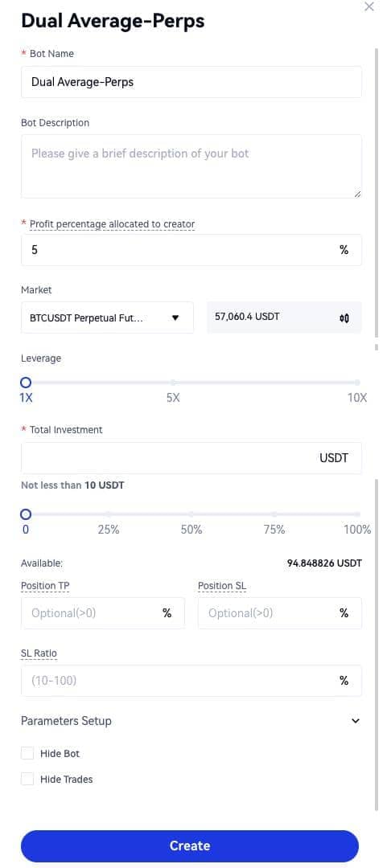Expand the Parameters Setup section
The image size is (391, 868).
pos(356,721)
